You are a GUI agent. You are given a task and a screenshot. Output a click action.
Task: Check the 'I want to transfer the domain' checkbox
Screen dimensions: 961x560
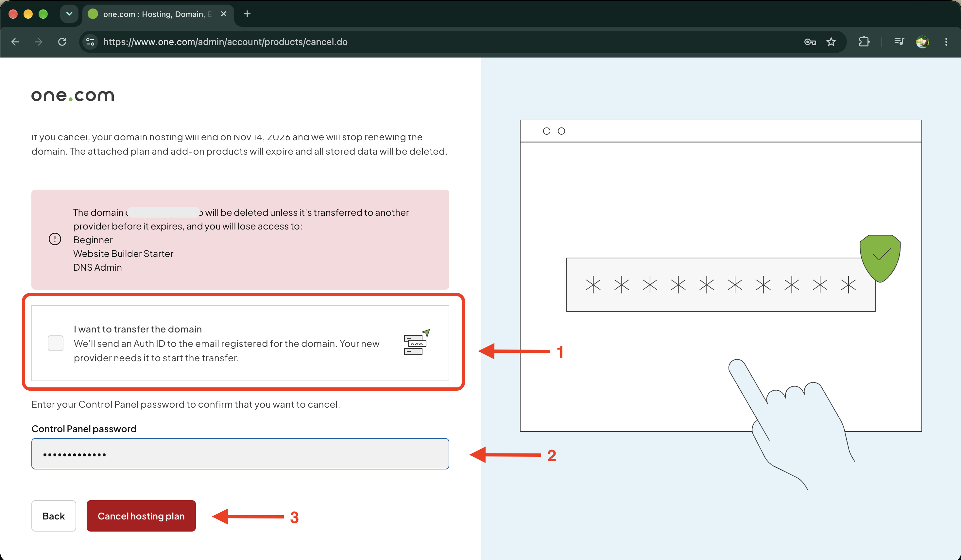(x=55, y=343)
